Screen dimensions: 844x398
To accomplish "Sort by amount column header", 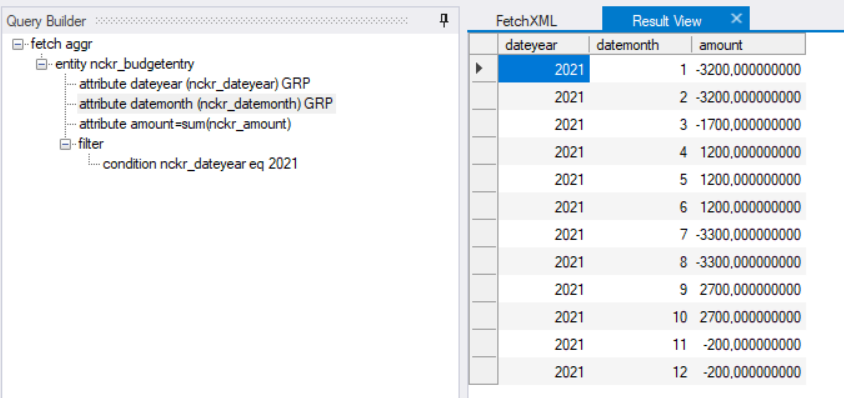I will (749, 45).
